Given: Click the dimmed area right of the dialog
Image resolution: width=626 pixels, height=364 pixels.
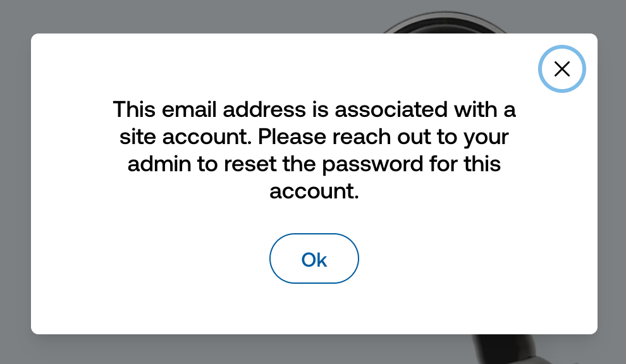Looking at the screenshot, I should [611, 190].
